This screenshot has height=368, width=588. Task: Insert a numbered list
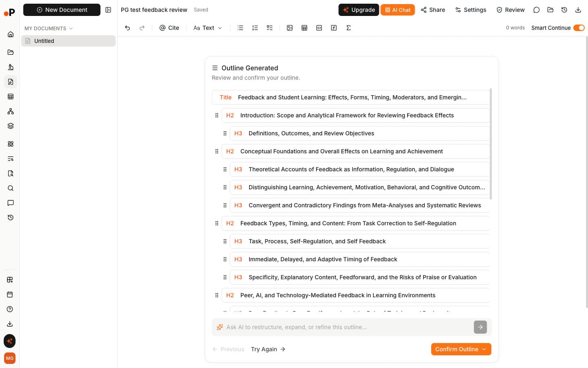tap(255, 28)
